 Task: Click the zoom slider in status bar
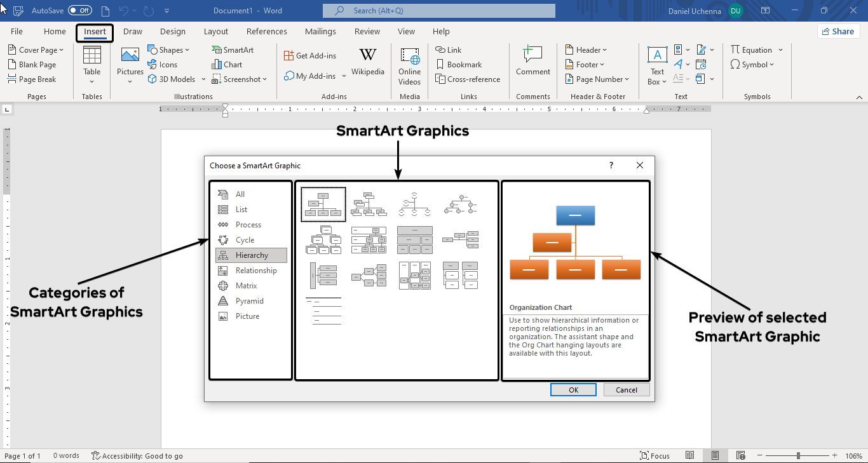pos(798,456)
